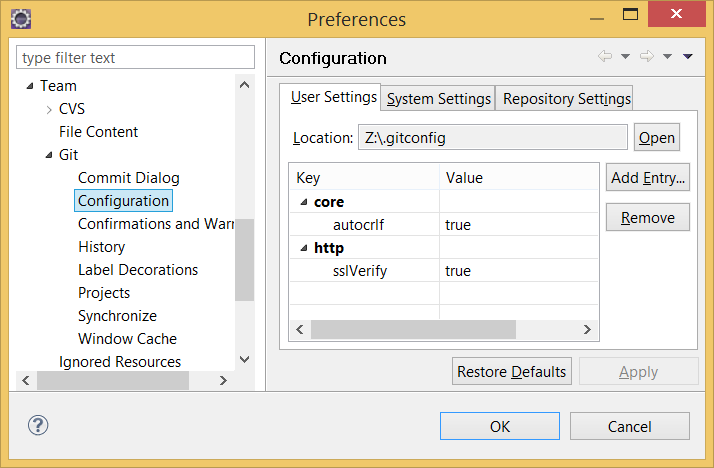
Task: Select File Content in the tree
Action: click(98, 132)
